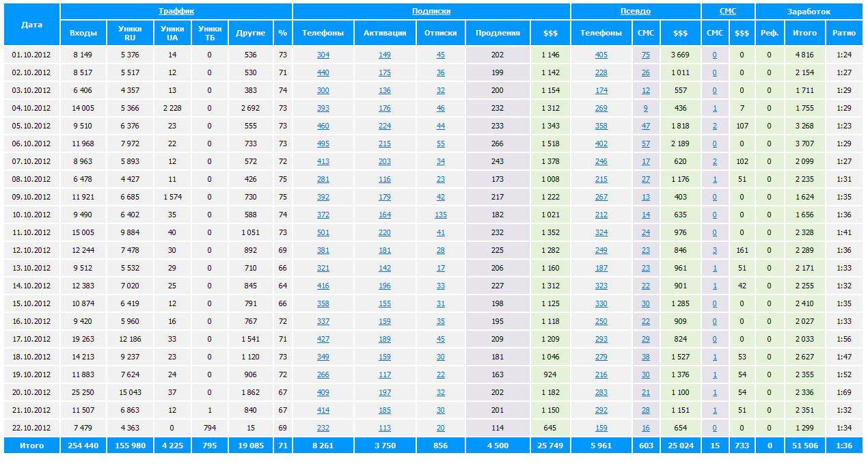Viewport: 868px width, 464px height.
Task: Open unsubscriptions link 135 for 10.10.2012
Action: 441,215
